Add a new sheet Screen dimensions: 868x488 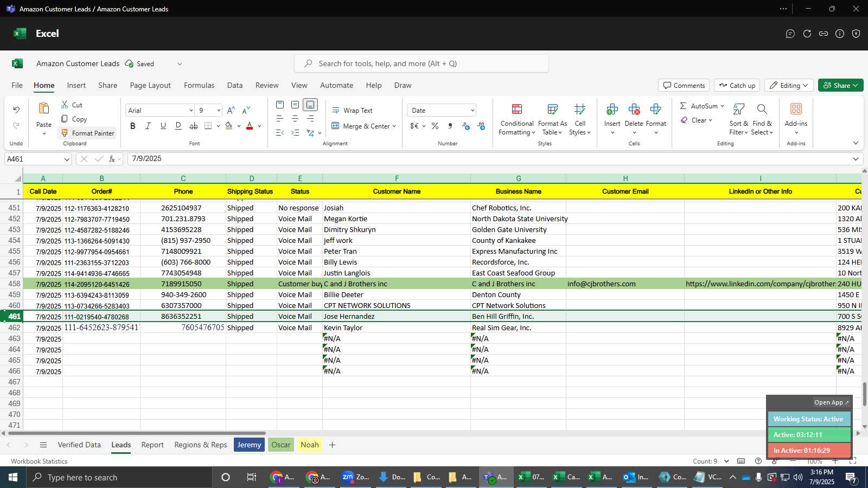point(332,445)
